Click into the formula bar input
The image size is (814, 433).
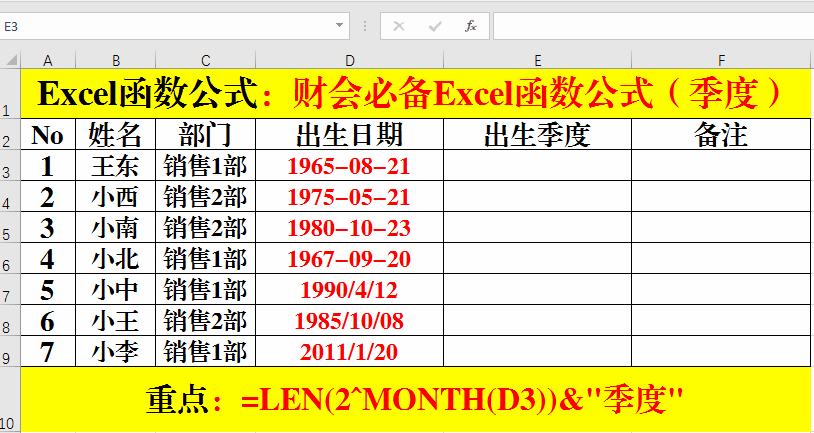(653, 26)
